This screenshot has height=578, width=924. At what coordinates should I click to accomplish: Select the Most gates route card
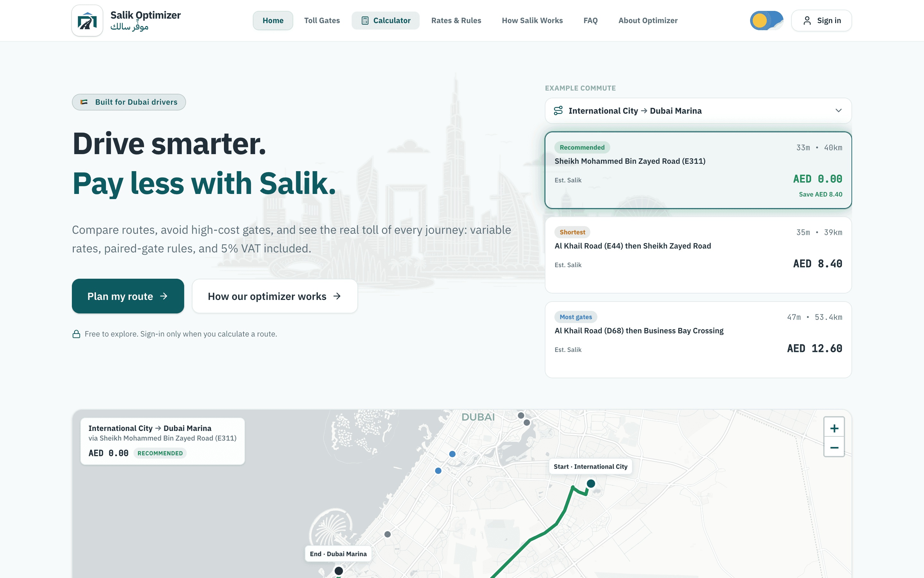pyautogui.click(x=698, y=340)
